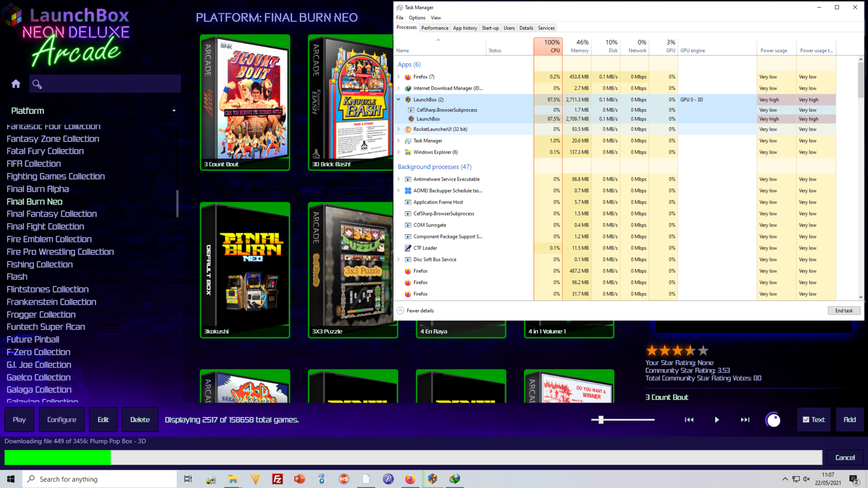Open Task Manager Options menu
Viewport: 868px width, 488px height.
point(417,18)
